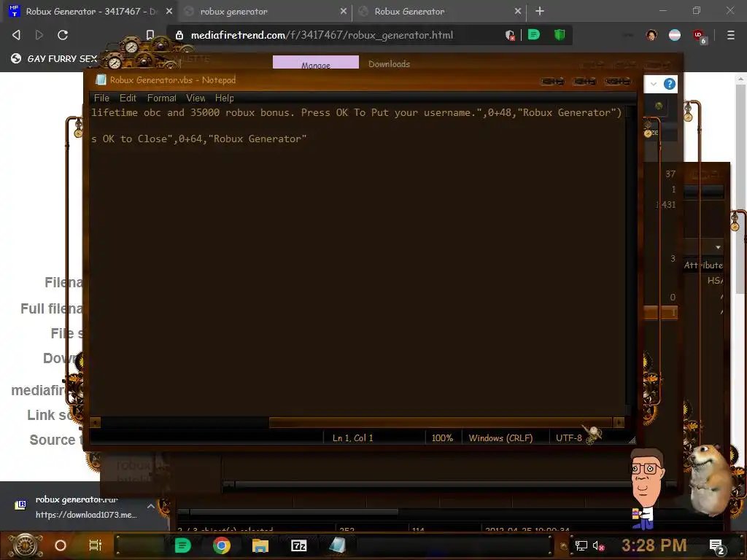Open 7-Zip from the taskbar
The width and height of the screenshot is (747, 560).
(298, 545)
